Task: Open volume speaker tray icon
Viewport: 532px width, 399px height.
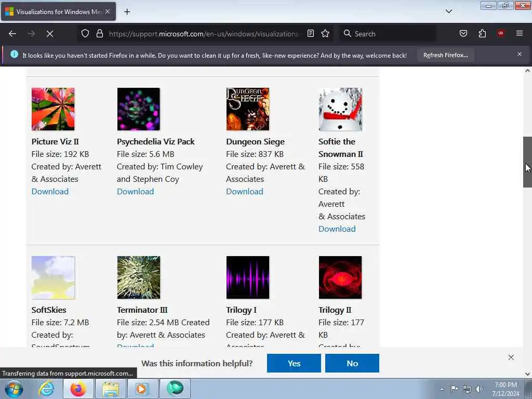Action: [479, 389]
